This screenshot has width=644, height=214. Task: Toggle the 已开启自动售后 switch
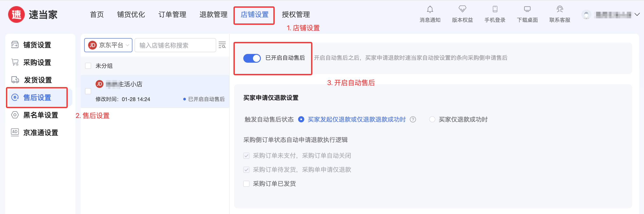(x=252, y=58)
